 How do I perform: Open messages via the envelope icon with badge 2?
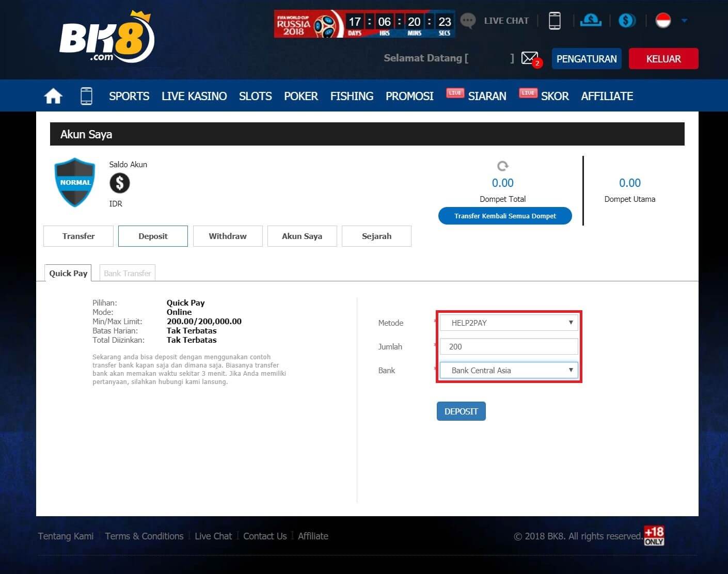530,58
